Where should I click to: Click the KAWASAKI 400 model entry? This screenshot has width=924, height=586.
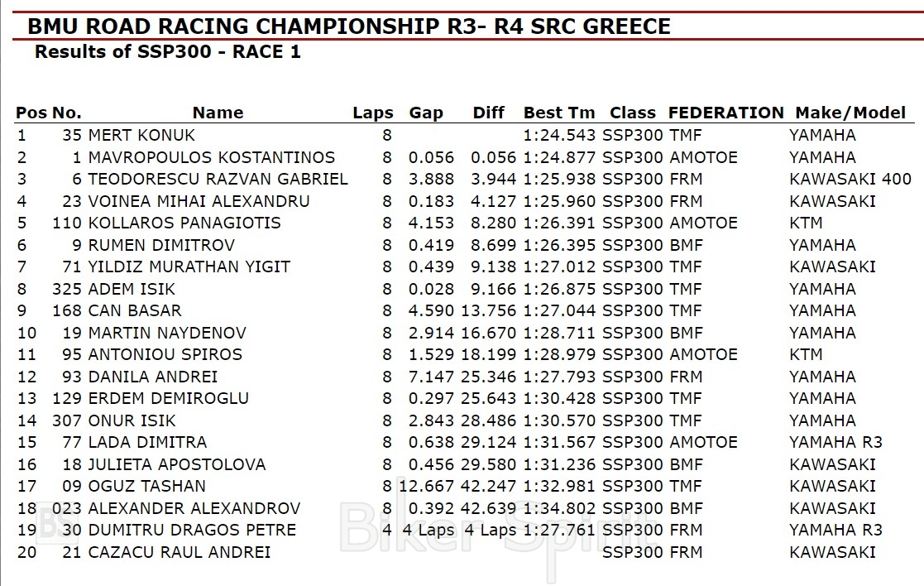(x=850, y=180)
